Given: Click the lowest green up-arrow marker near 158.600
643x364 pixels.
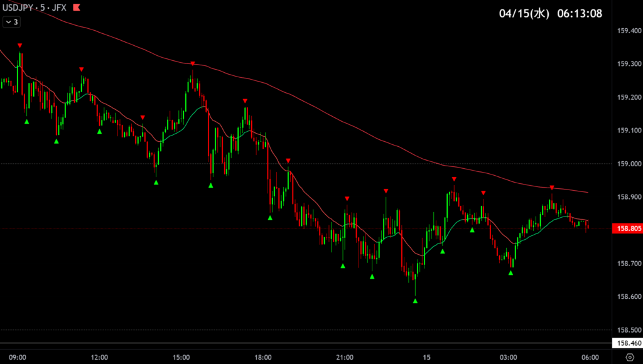Looking at the screenshot, I should [415, 301].
